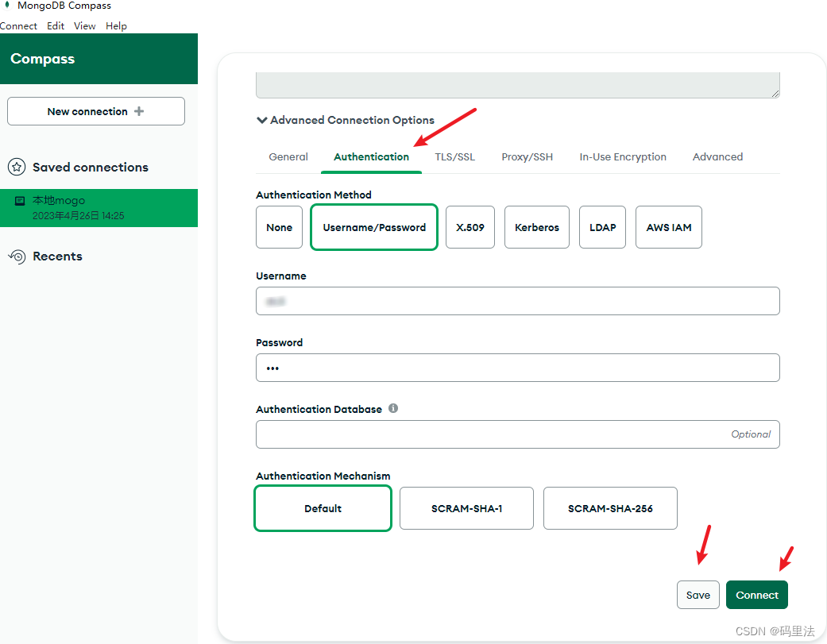
Task: Click the Save button
Action: [x=698, y=595]
